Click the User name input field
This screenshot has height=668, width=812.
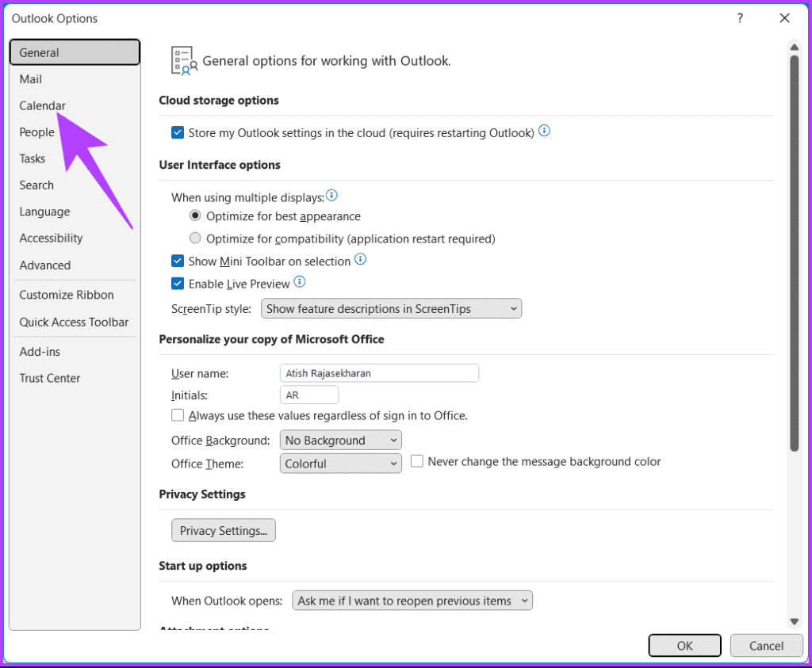coord(379,373)
